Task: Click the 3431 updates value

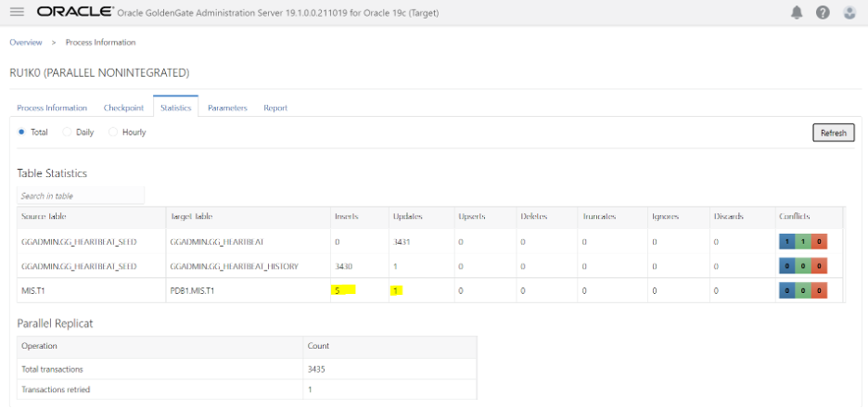Action: pyautogui.click(x=401, y=242)
